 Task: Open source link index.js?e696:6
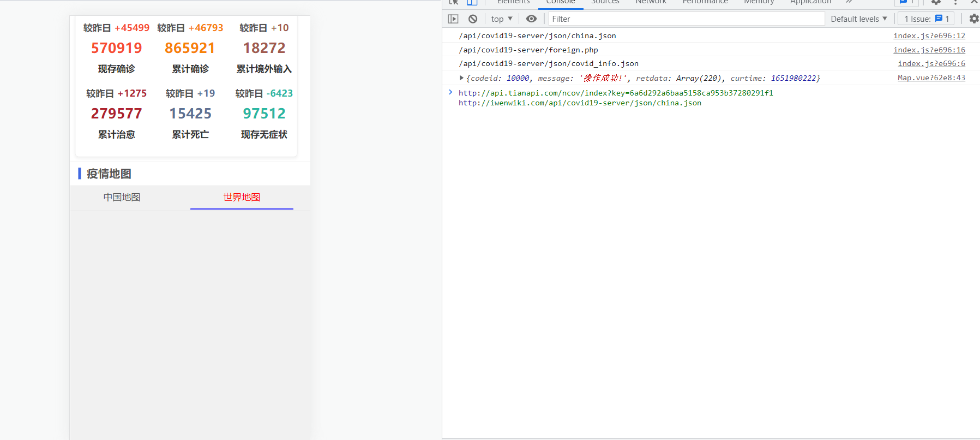click(x=931, y=63)
